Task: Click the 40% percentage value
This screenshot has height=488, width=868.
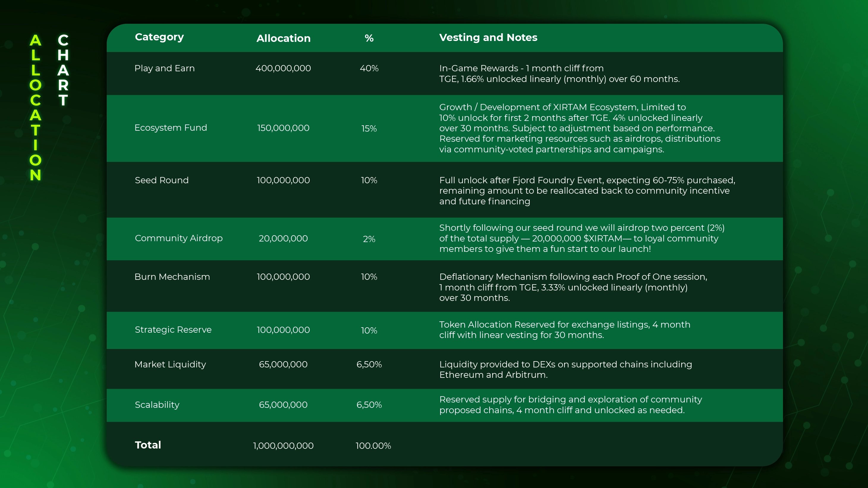Action: tap(369, 68)
